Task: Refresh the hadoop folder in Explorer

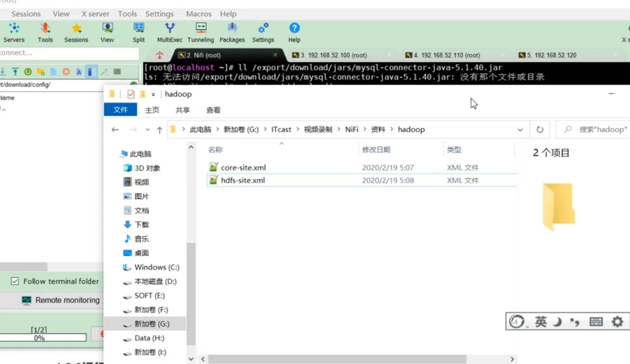Action: [x=540, y=129]
